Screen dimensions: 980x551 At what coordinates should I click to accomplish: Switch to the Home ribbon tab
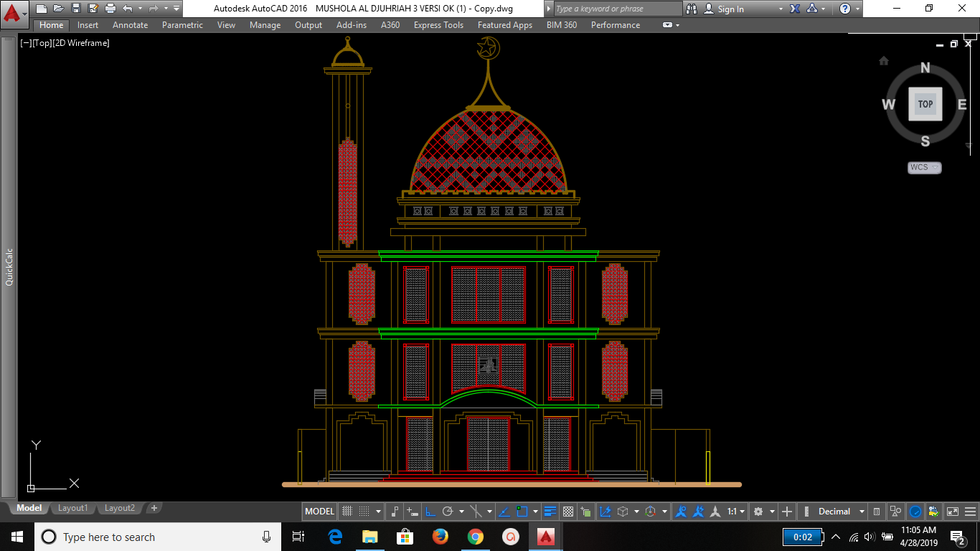(52, 25)
